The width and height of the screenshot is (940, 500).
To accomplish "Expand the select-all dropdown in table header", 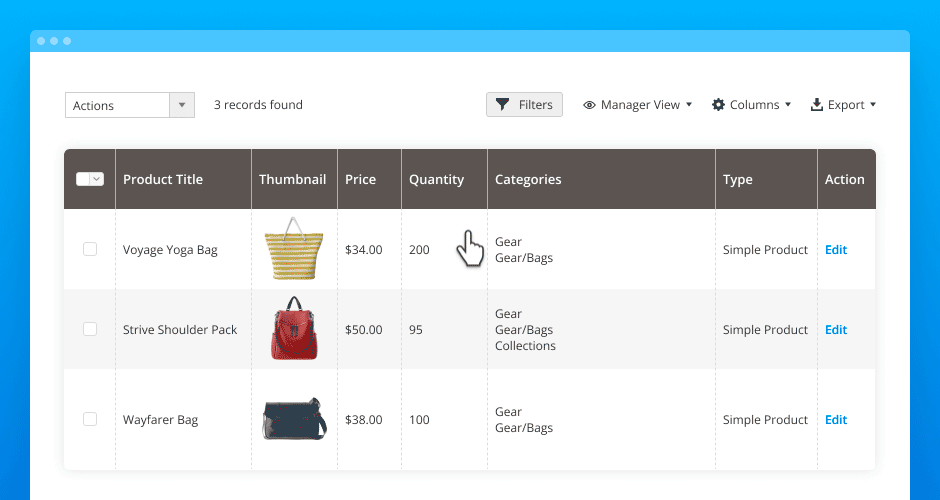I will coord(97,179).
